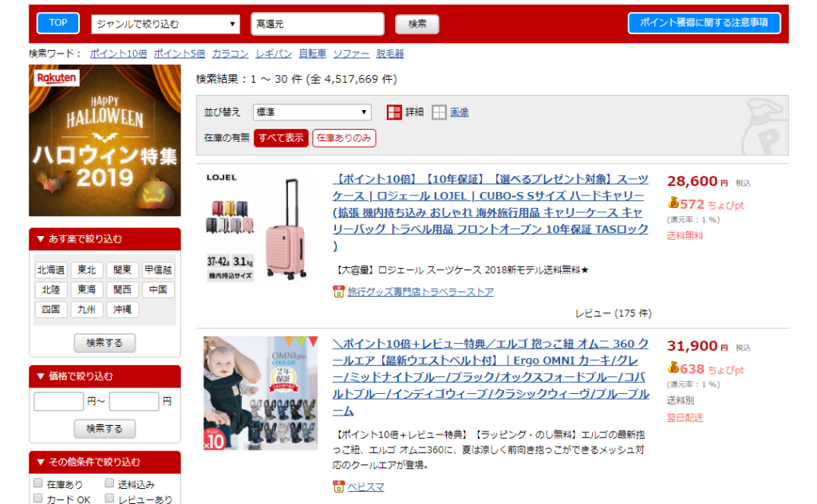Click the detail view grid icon
This screenshot has height=504, width=817.
coord(394,112)
